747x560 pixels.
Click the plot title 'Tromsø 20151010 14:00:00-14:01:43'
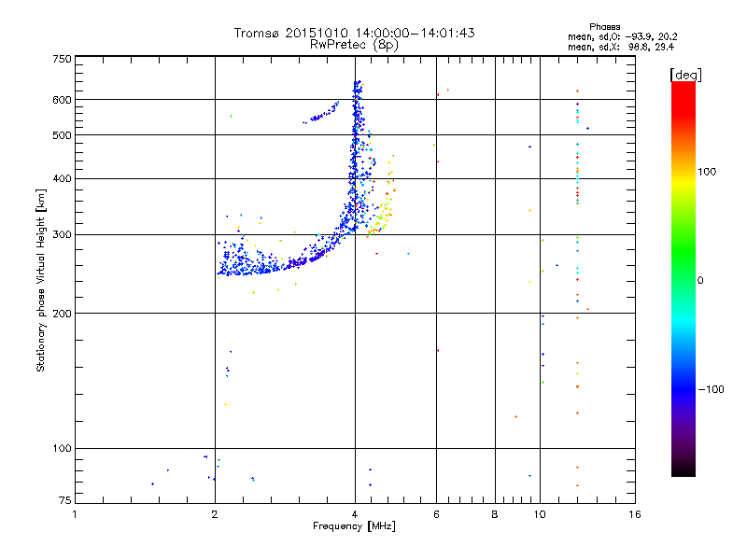[354, 33]
